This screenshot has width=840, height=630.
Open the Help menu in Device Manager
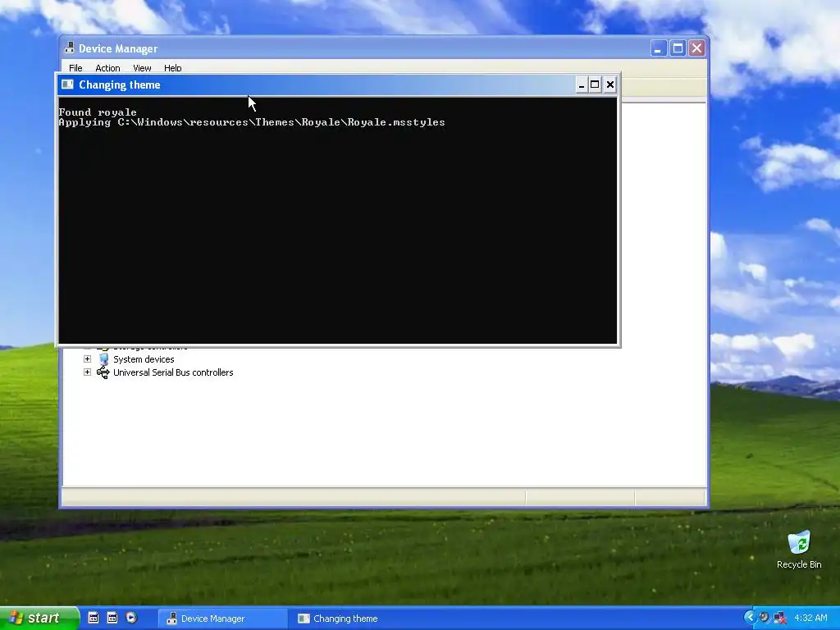[172, 68]
